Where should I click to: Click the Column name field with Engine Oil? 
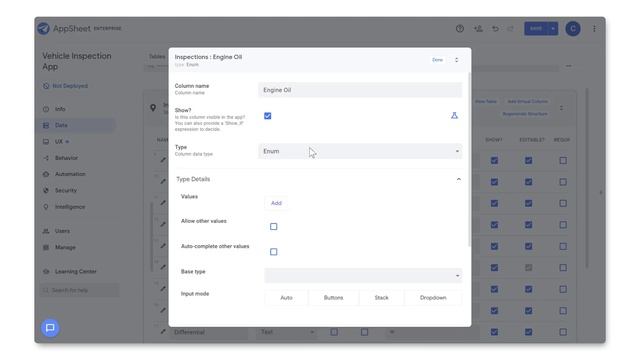360,90
